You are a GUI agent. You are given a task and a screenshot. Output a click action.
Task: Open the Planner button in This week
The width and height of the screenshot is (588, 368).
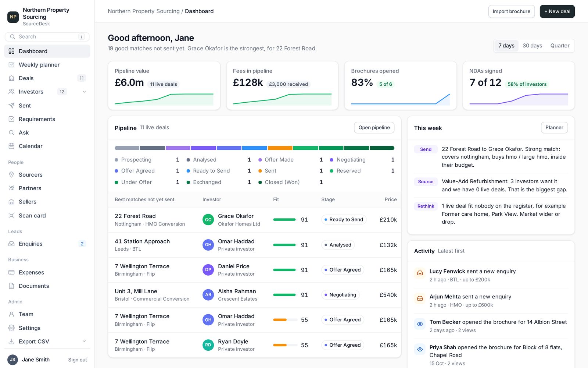554,128
